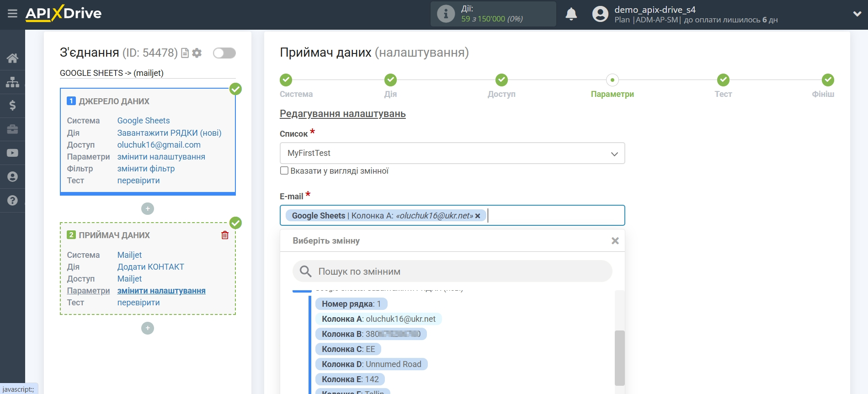Open the oluchuk16@gmail.com access link
868x394 pixels.
[x=159, y=145]
